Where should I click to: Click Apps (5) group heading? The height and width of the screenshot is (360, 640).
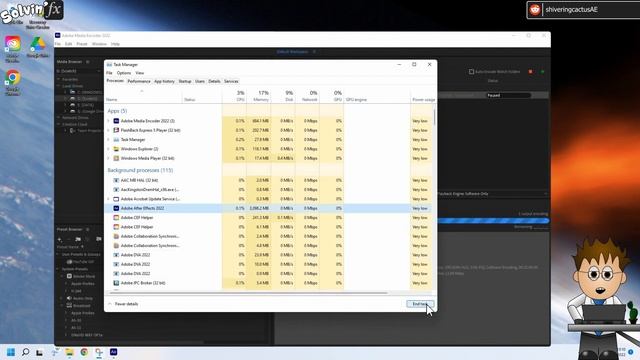(x=117, y=111)
